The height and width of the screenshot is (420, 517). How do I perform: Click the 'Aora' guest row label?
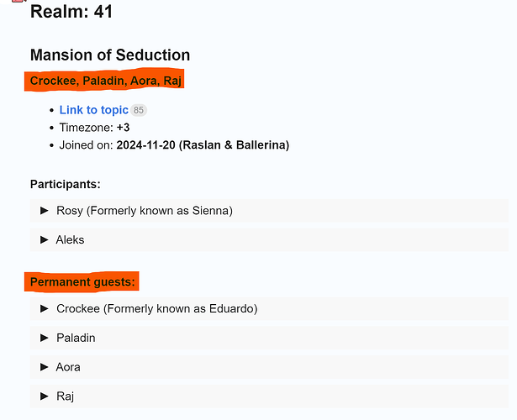68,367
